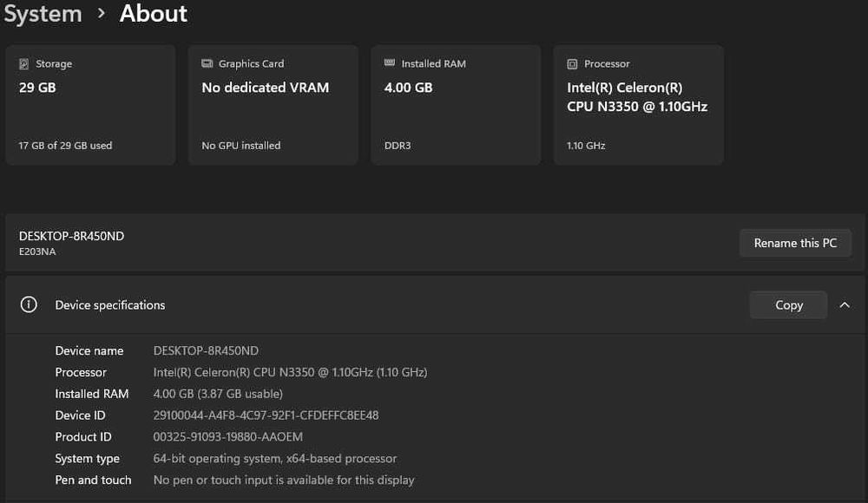
Task: Click the Installed RAM icon
Action: pos(390,64)
